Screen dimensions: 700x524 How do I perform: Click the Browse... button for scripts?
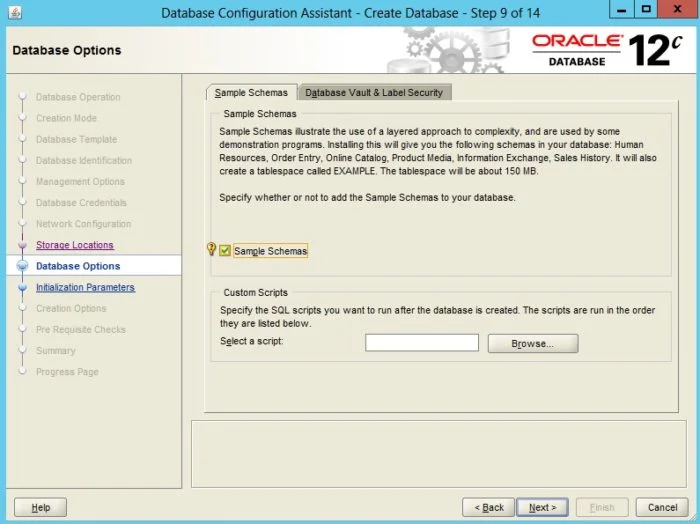(x=533, y=344)
